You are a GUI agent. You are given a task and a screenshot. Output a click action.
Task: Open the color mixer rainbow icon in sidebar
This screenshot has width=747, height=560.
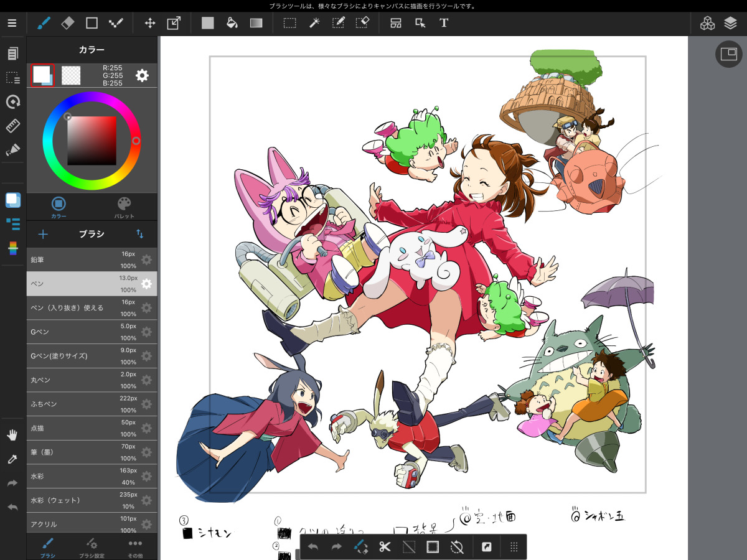pyautogui.click(x=12, y=248)
